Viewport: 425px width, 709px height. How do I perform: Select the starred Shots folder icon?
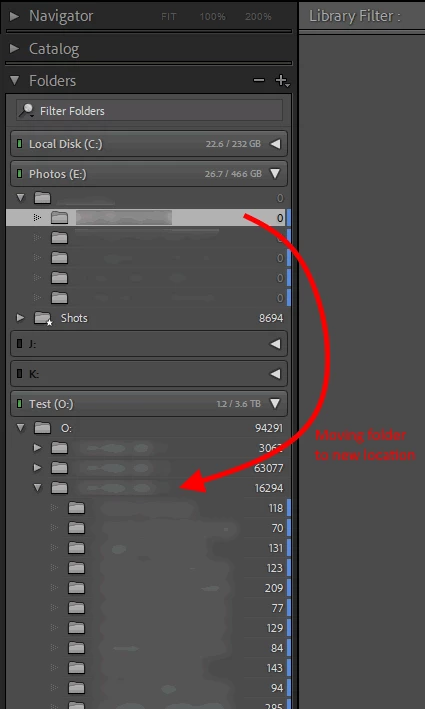pos(43,318)
